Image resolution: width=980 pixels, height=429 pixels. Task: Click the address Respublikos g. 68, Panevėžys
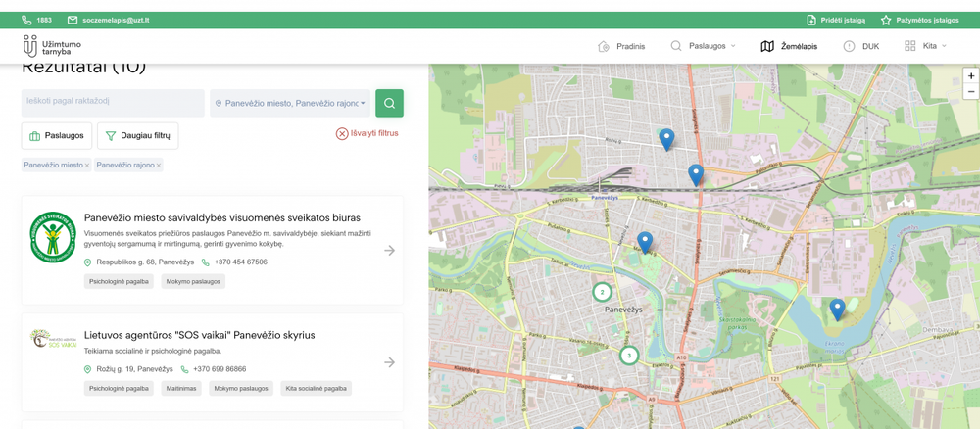(145, 262)
